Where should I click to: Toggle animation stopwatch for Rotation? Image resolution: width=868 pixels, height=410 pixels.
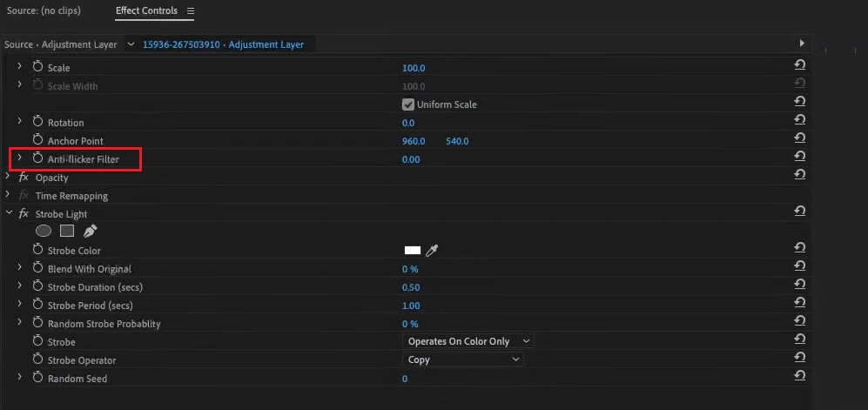coord(37,122)
